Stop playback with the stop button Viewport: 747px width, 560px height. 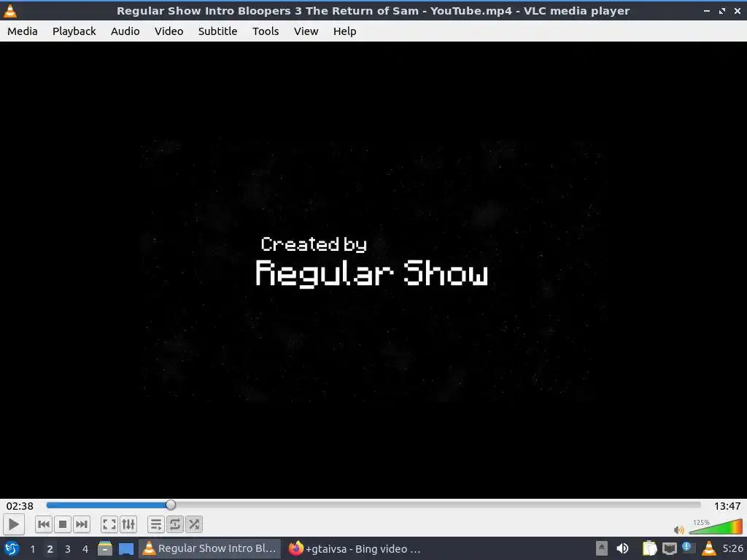(63, 525)
